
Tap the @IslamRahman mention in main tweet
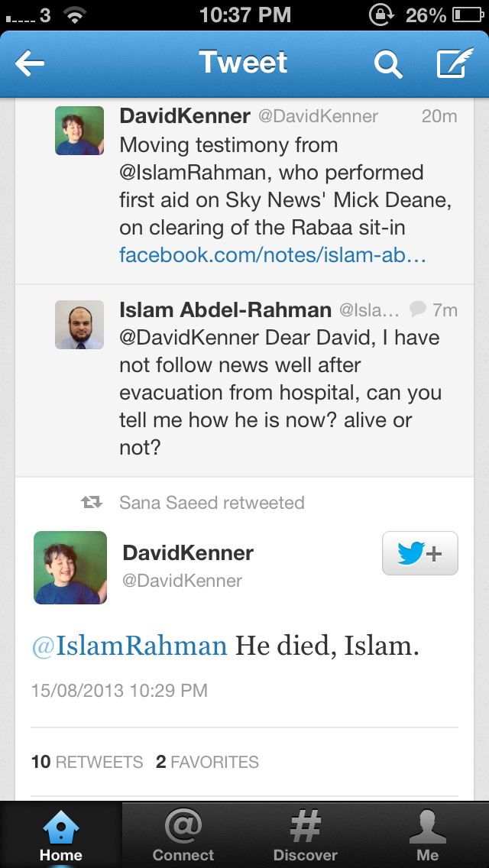click(x=129, y=646)
